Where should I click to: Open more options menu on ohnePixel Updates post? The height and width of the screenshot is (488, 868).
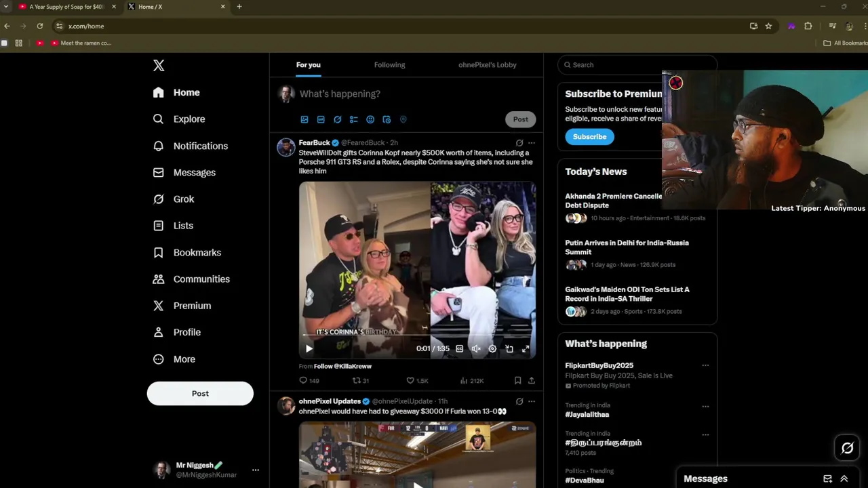click(x=531, y=401)
